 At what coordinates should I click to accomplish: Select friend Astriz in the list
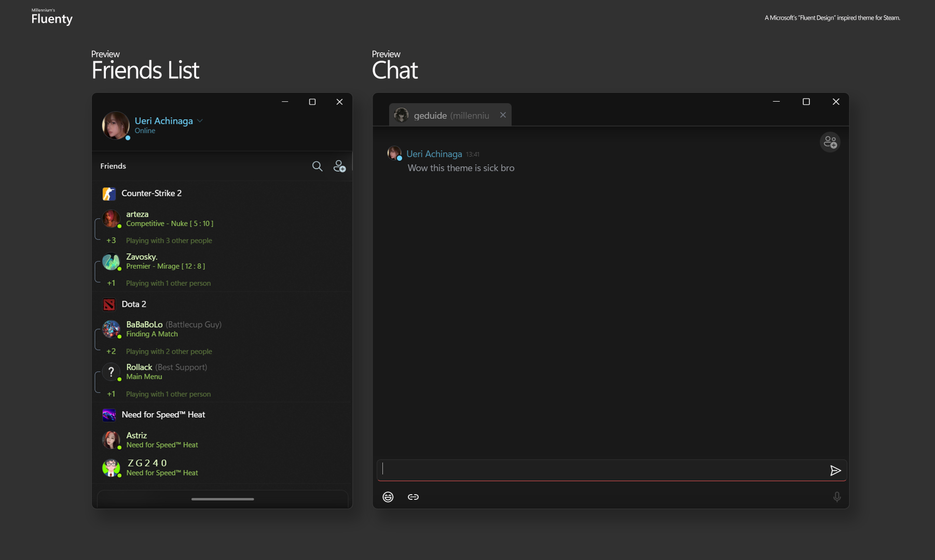222,440
